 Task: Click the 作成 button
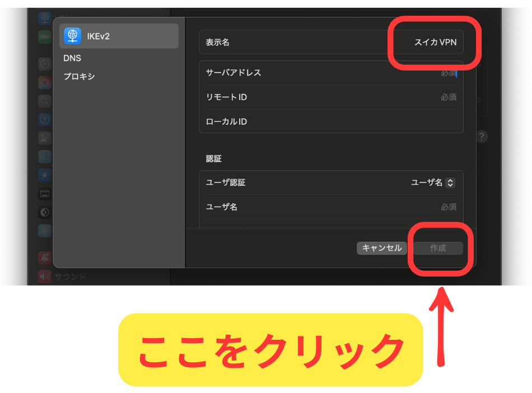point(438,248)
